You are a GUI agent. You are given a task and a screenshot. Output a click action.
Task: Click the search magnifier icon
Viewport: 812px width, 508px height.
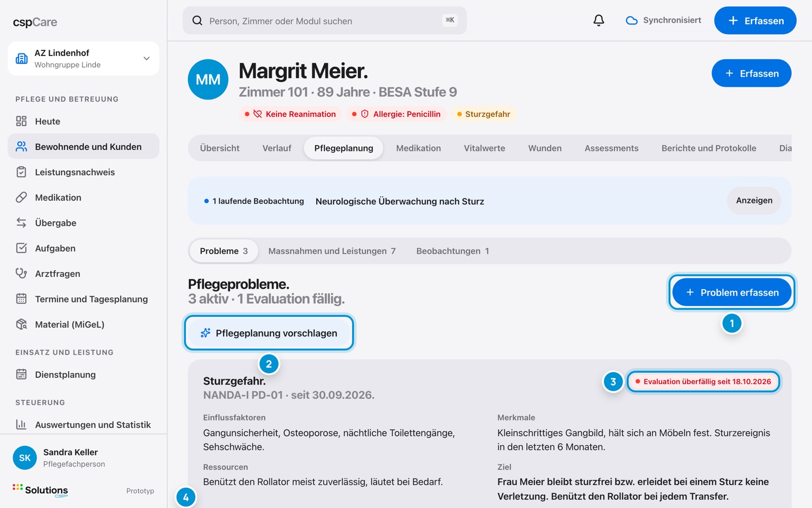pos(197,20)
